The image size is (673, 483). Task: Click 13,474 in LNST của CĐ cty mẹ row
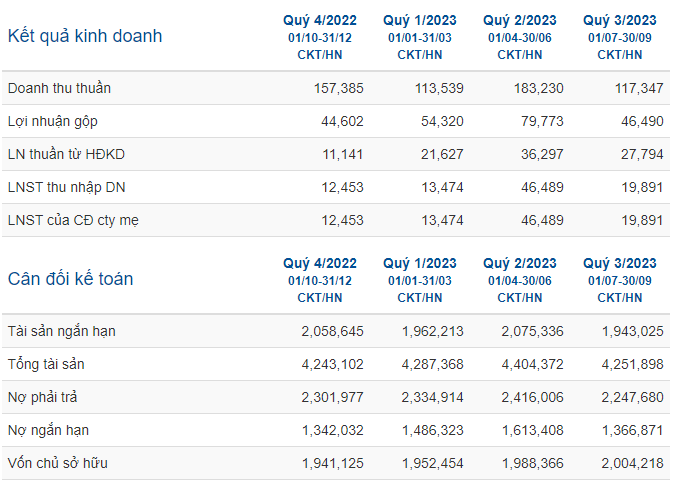click(442, 221)
